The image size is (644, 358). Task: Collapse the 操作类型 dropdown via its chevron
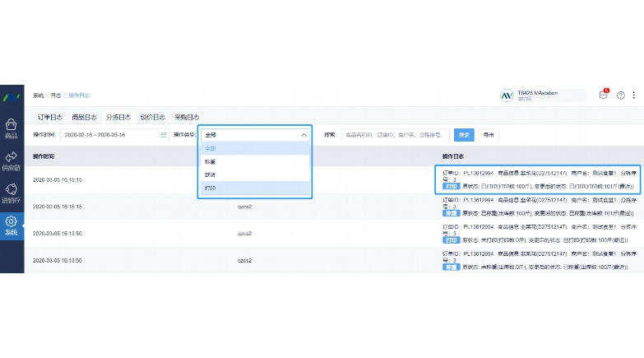tap(303, 135)
